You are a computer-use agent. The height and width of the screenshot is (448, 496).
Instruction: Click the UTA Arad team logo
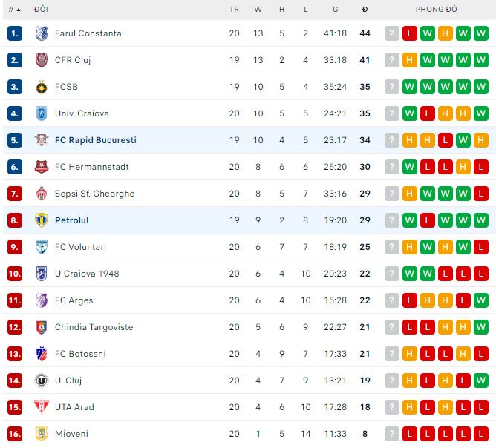[41, 407]
